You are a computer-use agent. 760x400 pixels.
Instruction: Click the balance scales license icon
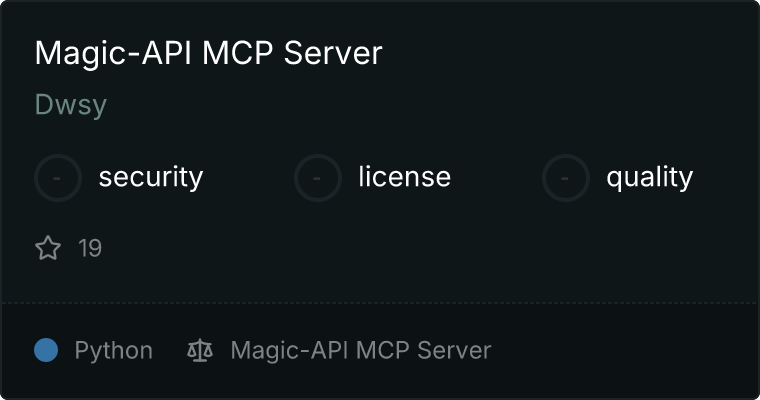click(x=200, y=350)
